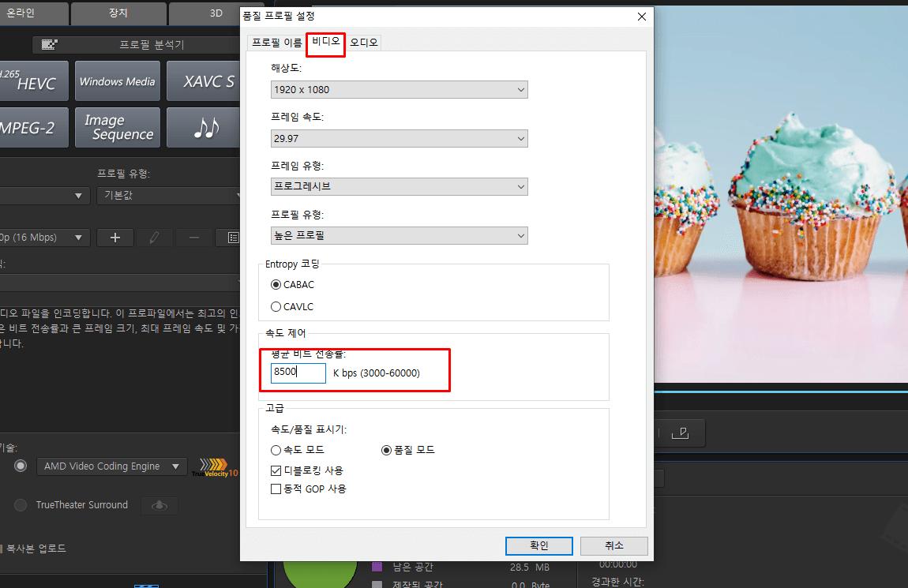
Task: Switch to the 오디오 tab
Action: coord(363,42)
